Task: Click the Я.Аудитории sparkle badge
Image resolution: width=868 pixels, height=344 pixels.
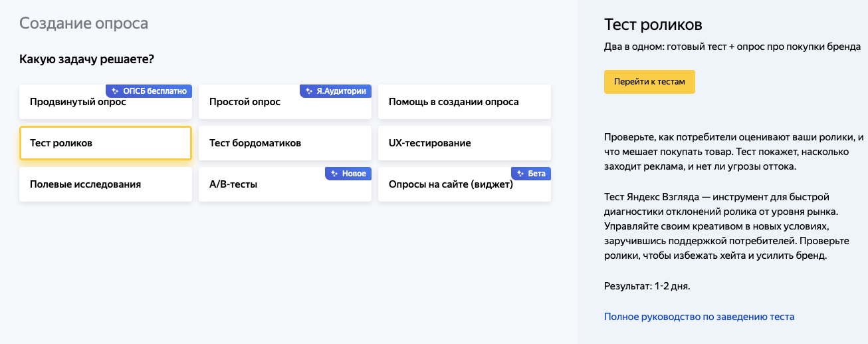Action: (336, 91)
